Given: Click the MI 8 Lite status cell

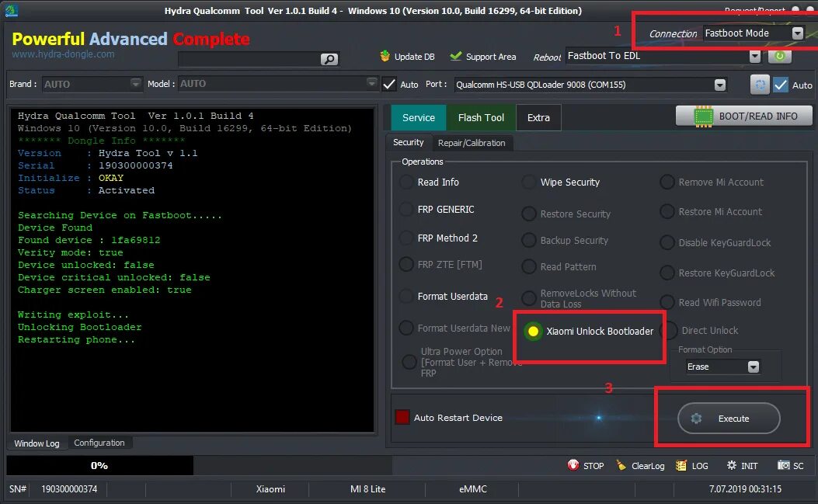Looking at the screenshot, I should pos(367,489).
